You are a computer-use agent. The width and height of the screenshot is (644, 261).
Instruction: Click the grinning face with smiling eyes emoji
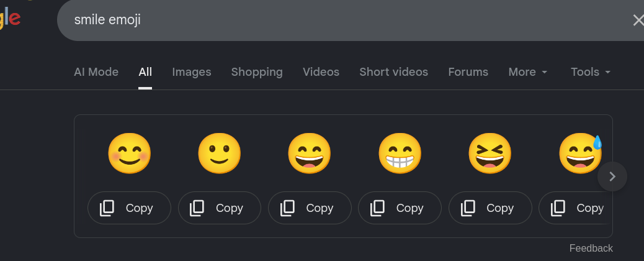coord(309,153)
